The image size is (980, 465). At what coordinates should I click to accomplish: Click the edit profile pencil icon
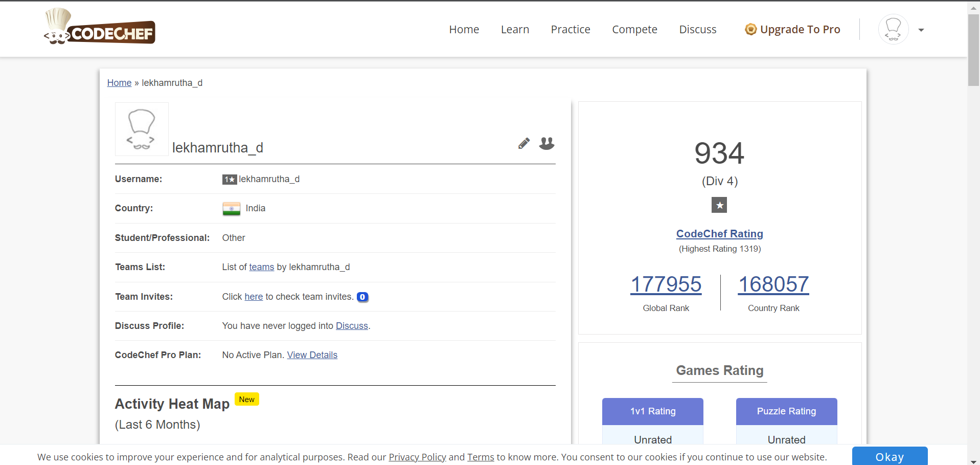524,143
